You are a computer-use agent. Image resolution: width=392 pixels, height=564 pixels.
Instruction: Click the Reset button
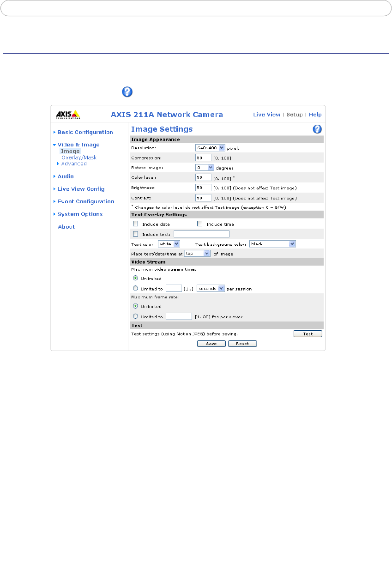242,344
